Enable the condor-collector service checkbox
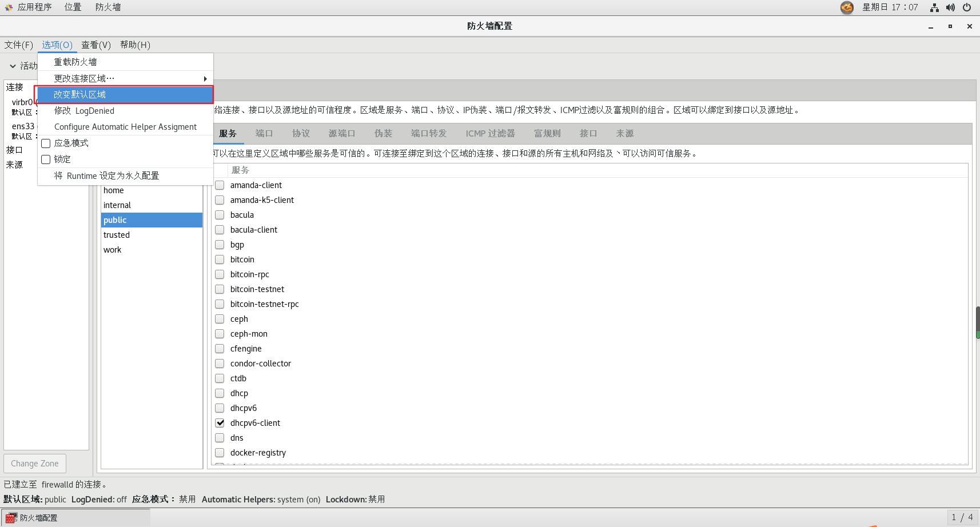The width and height of the screenshot is (980, 527). point(220,364)
